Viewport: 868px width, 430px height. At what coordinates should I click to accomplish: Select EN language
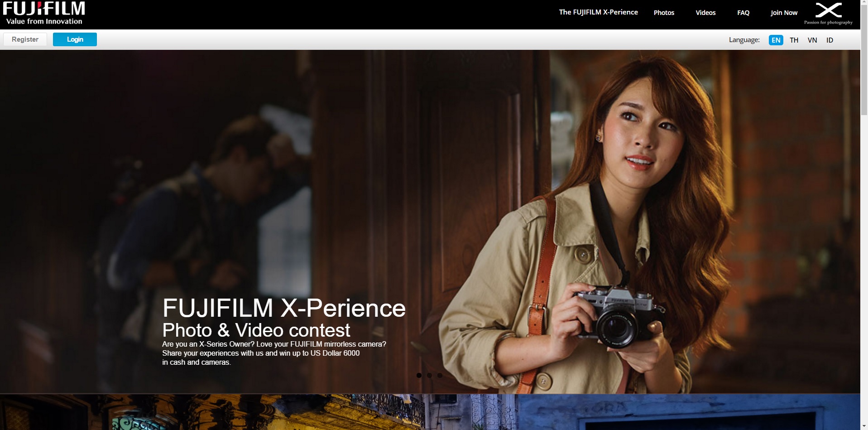pos(776,40)
